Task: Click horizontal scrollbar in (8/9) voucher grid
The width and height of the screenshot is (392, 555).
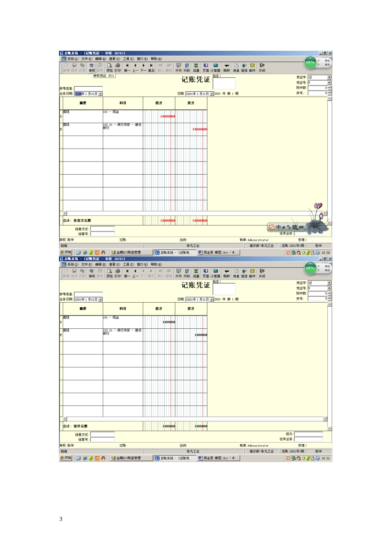Action: [195, 213]
